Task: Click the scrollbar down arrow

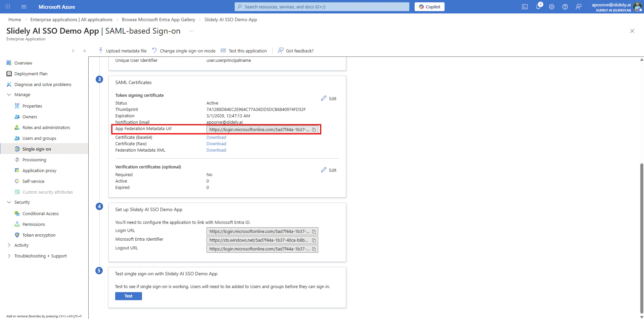Action: coord(642,317)
